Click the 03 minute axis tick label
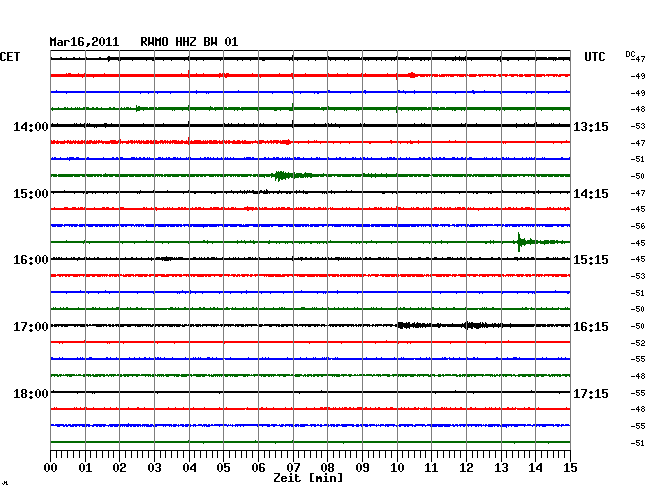Screen dimensions: 650x494 pyautogui.click(x=154, y=467)
